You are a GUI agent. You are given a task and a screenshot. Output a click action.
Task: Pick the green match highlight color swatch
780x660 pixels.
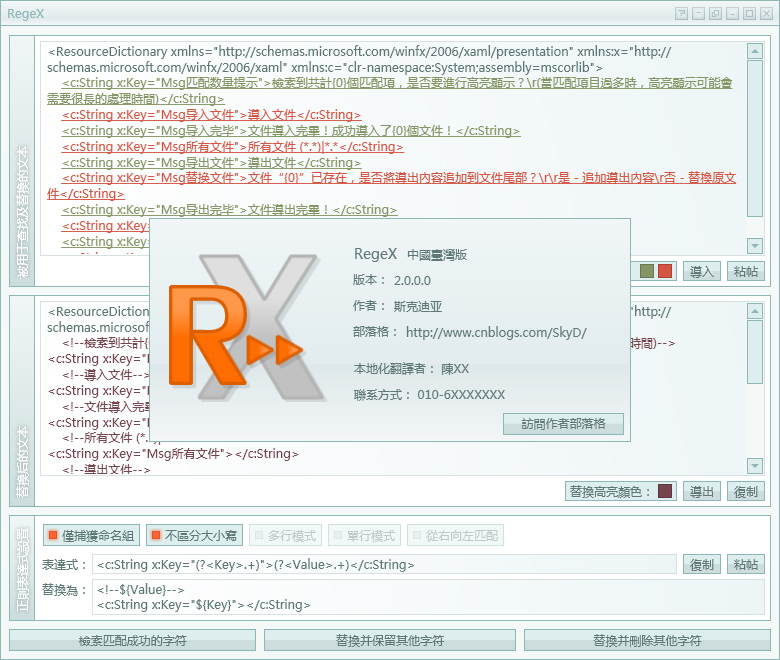[x=647, y=271]
